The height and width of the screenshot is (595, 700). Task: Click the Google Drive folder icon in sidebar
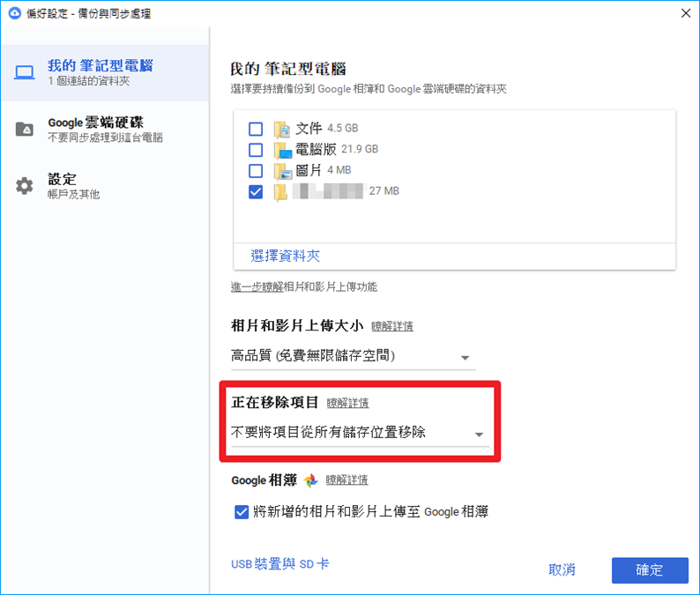click(24, 129)
